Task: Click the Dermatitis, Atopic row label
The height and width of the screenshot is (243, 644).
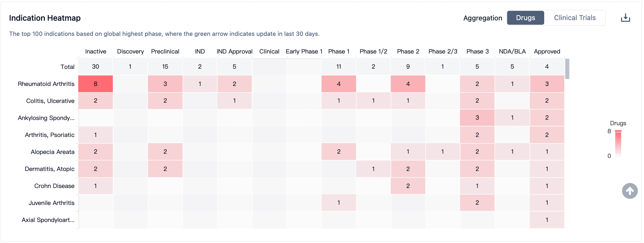Action: click(x=49, y=169)
